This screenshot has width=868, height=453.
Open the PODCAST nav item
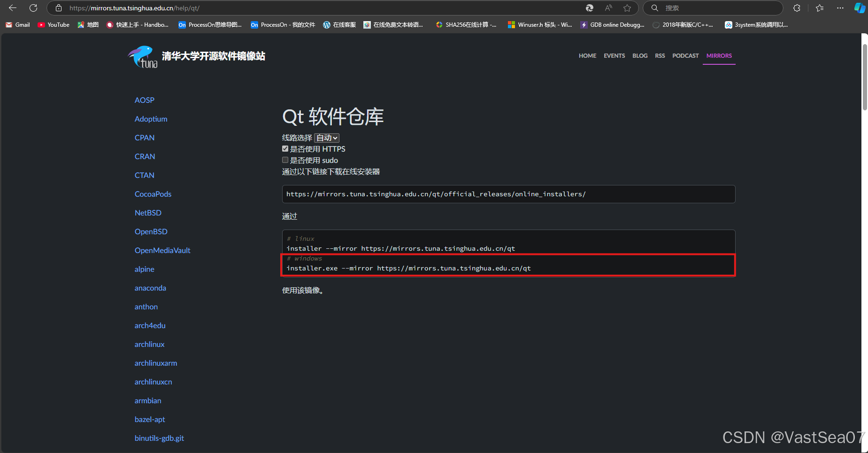685,56
